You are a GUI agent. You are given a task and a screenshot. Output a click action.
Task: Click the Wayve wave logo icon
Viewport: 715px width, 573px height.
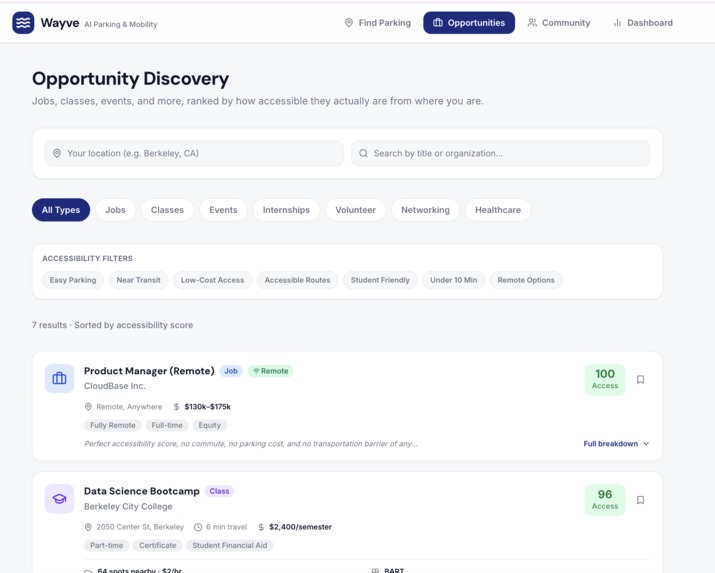23,23
